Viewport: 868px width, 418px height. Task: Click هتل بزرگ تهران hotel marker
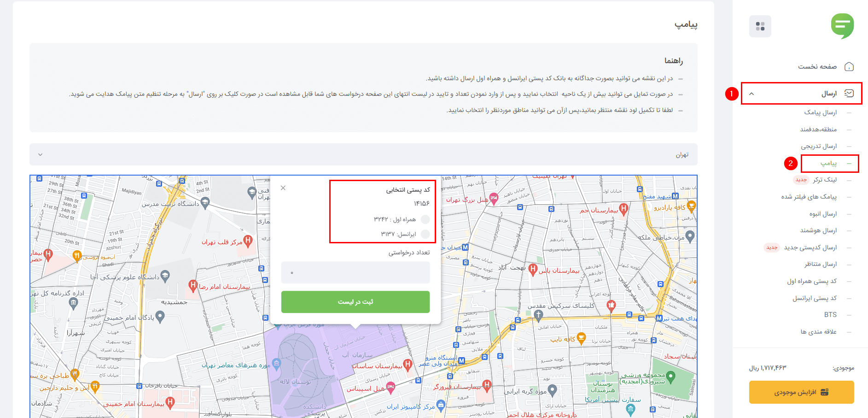494,199
